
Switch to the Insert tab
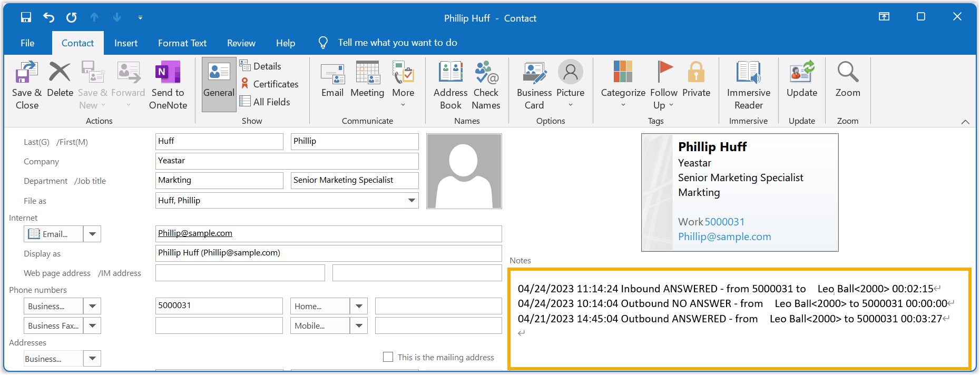click(126, 43)
